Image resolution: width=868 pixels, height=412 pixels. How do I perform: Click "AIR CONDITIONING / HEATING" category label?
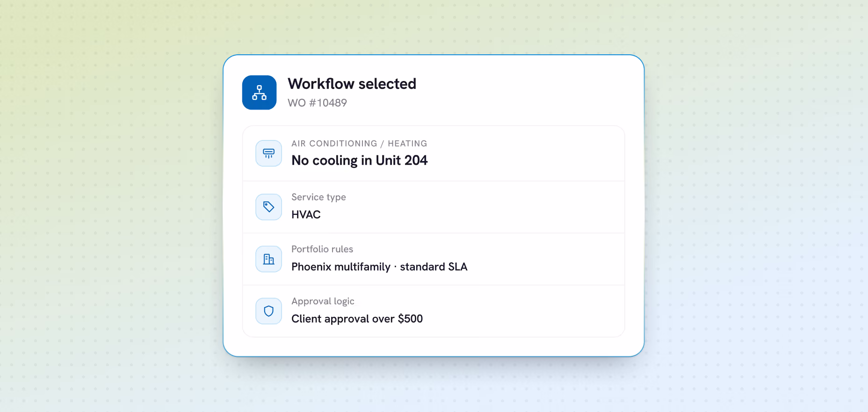pos(359,144)
